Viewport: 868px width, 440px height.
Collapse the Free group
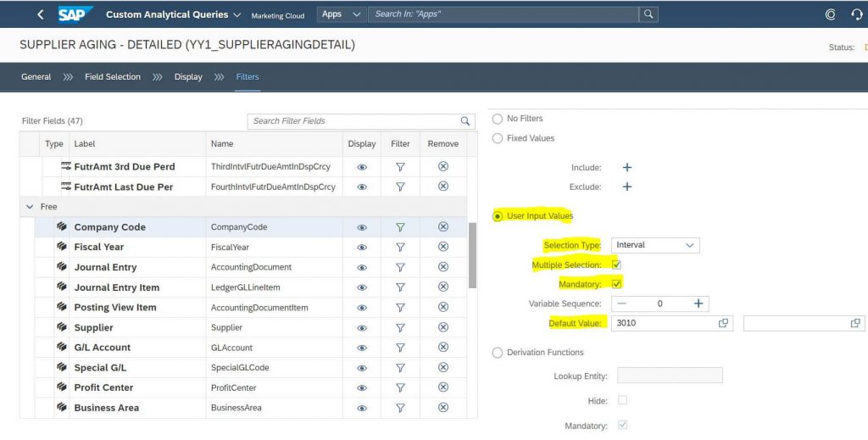30,207
